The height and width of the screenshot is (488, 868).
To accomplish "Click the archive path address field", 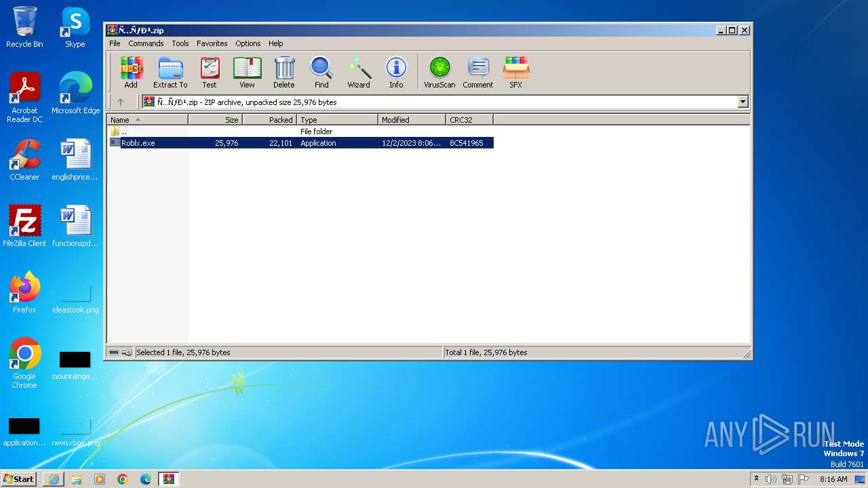I will [x=439, y=102].
